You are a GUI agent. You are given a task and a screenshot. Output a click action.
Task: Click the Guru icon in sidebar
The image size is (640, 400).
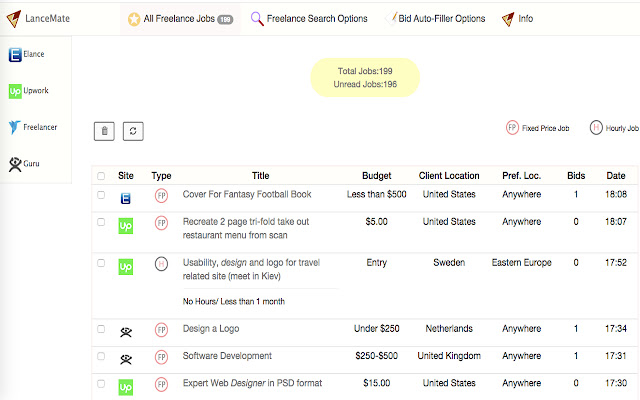[x=15, y=163]
